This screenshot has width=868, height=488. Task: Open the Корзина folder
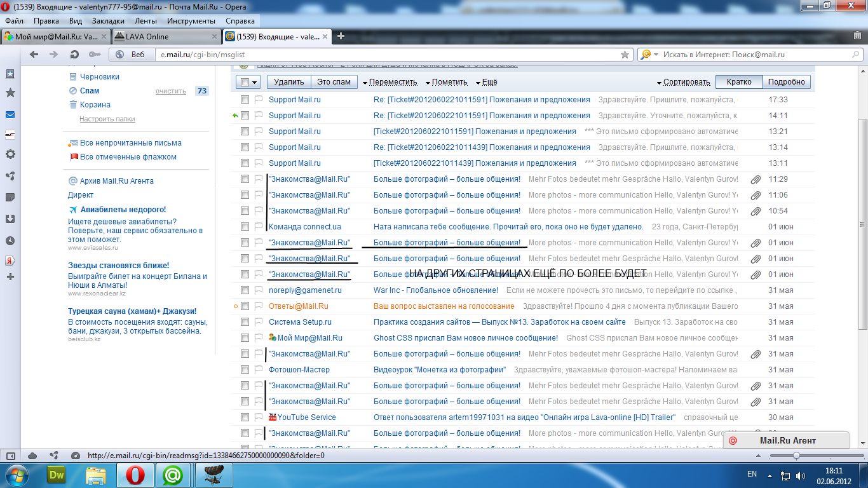coord(95,105)
